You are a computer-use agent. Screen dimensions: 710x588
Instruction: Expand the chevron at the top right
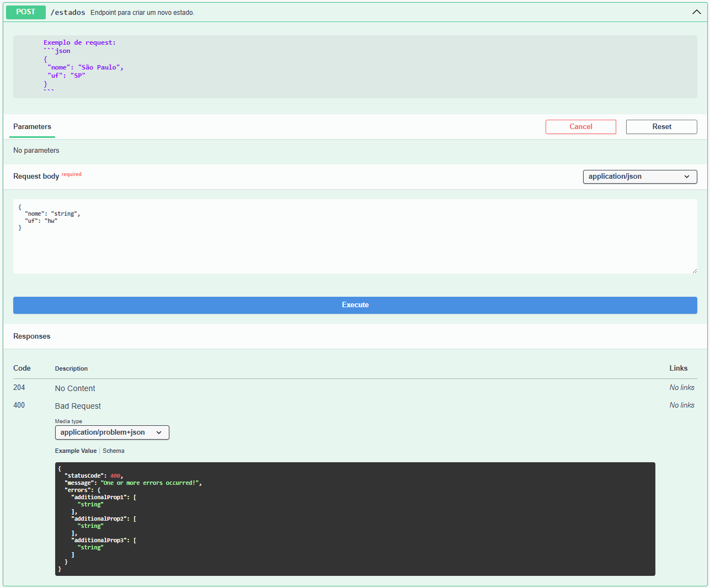(x=696, y=11)
